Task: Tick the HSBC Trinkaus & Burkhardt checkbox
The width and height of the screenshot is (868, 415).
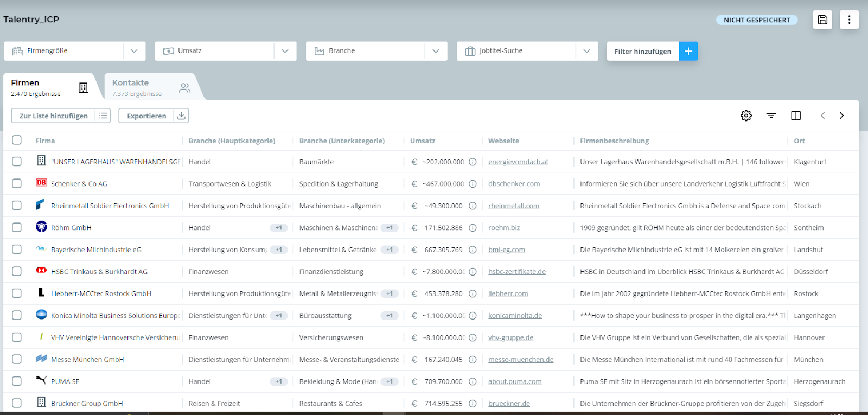Action: tap(17, 271)
